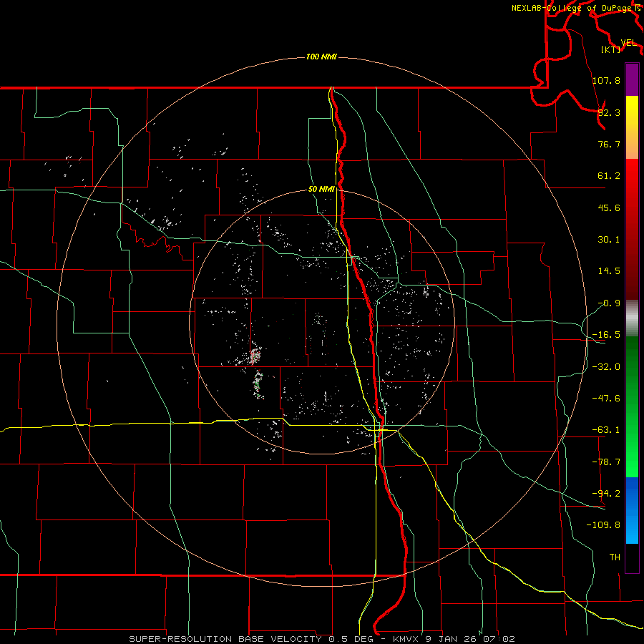644x644 pixels.
Task: Pick the blue segment of velocity color bar
Action: pyautogui.click(x=632, y=510)
